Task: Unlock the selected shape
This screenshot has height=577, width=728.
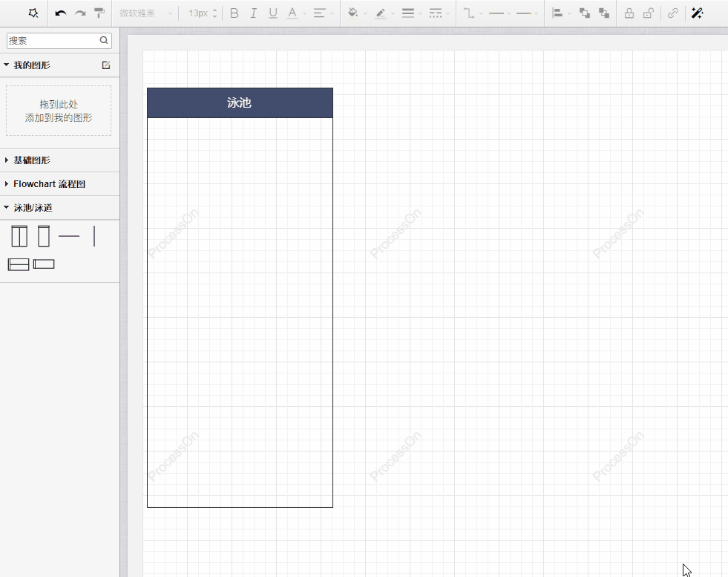Action: (649, 13)
